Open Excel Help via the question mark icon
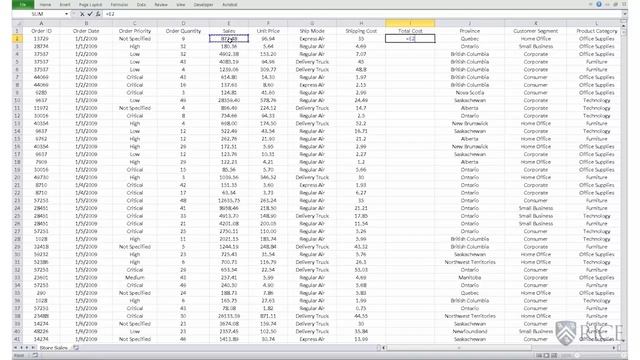640x360 pixels. tap(599, 4)
